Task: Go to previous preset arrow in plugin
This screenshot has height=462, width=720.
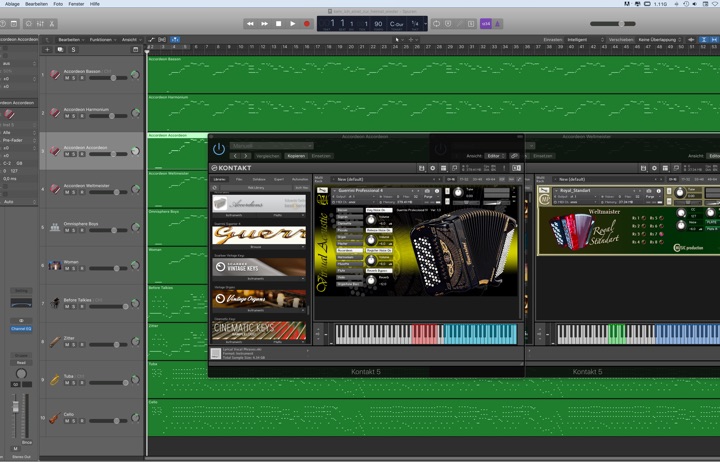Action: point(235,156)
